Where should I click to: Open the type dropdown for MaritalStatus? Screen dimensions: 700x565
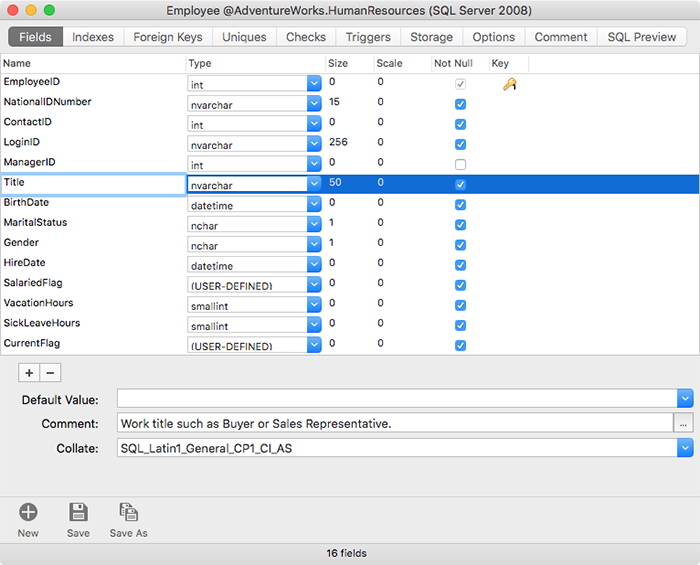[314, 224]
